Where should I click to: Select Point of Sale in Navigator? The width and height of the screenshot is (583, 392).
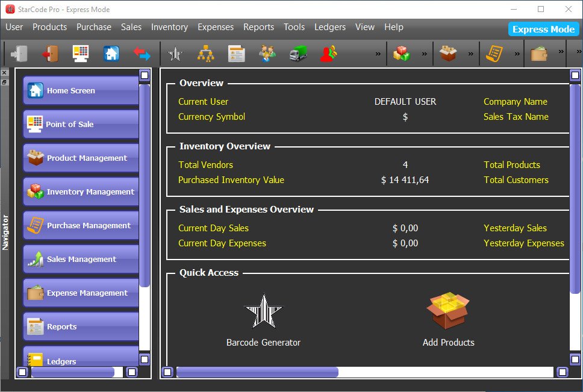pos(81,124)
